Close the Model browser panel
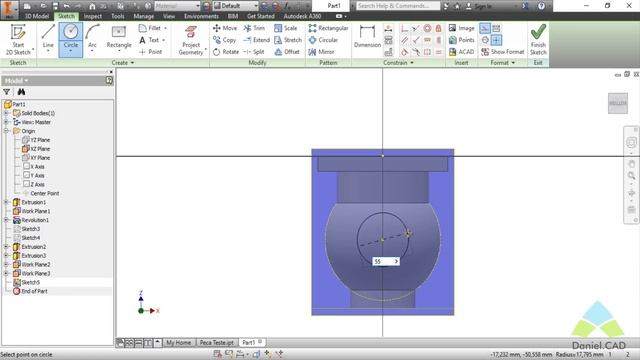This screenshot has width=640, height=360. pyautogui.click(x=111, y=72)
